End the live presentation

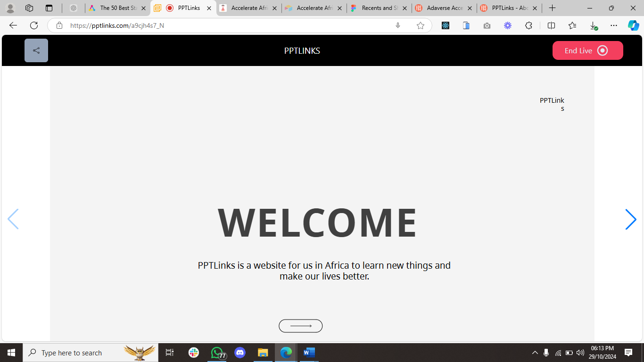[x=587, y=50]
